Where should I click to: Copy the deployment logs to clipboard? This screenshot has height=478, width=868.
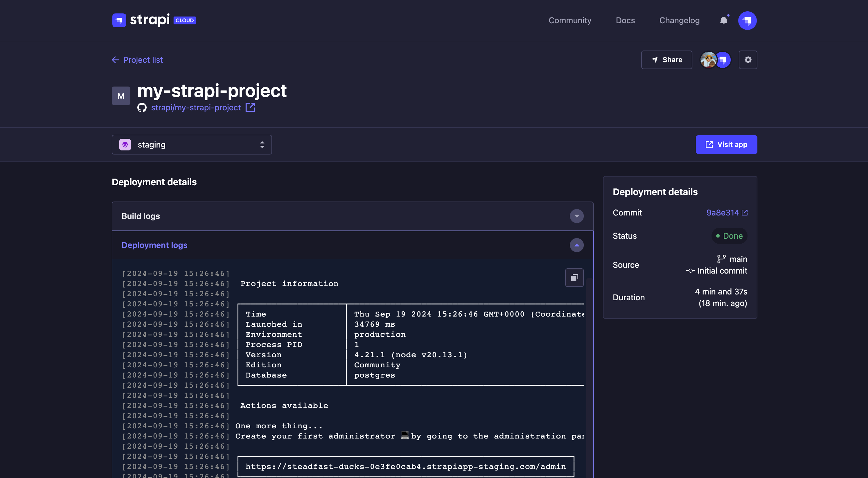(574, 278)
